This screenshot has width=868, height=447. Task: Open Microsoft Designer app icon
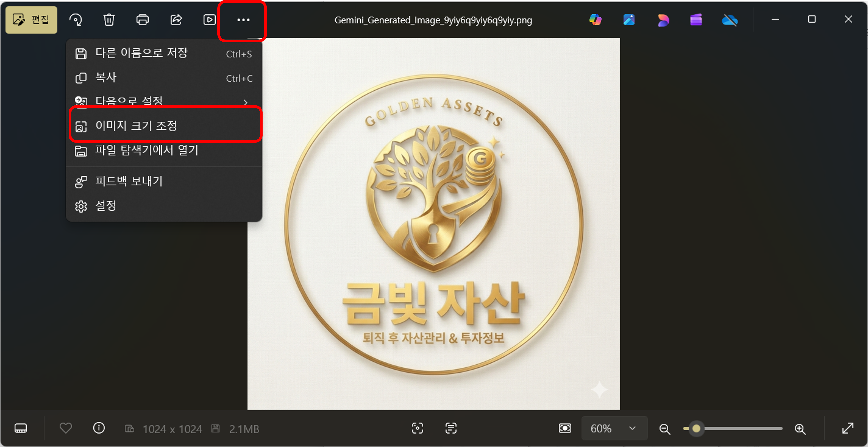tap(663, 20)
